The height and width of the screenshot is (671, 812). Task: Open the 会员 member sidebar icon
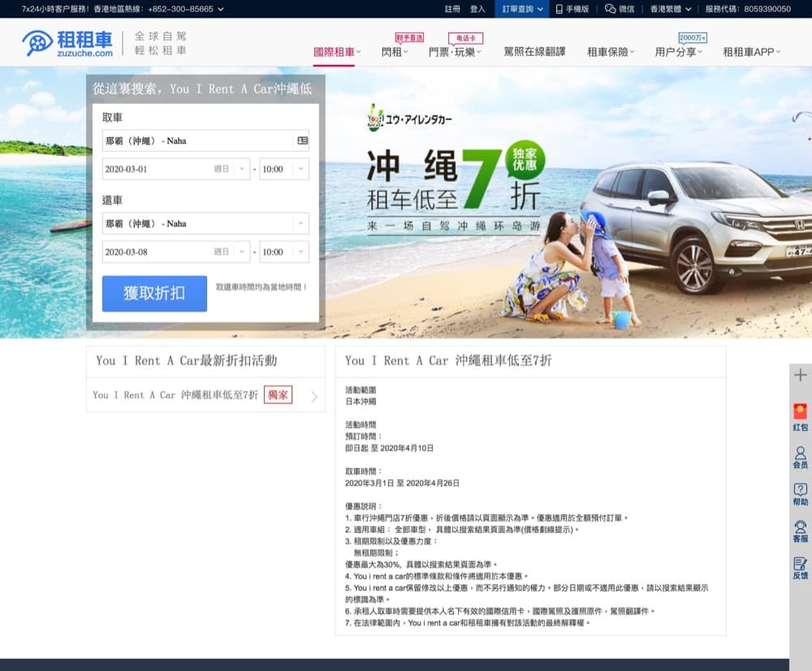pos(800,457)
